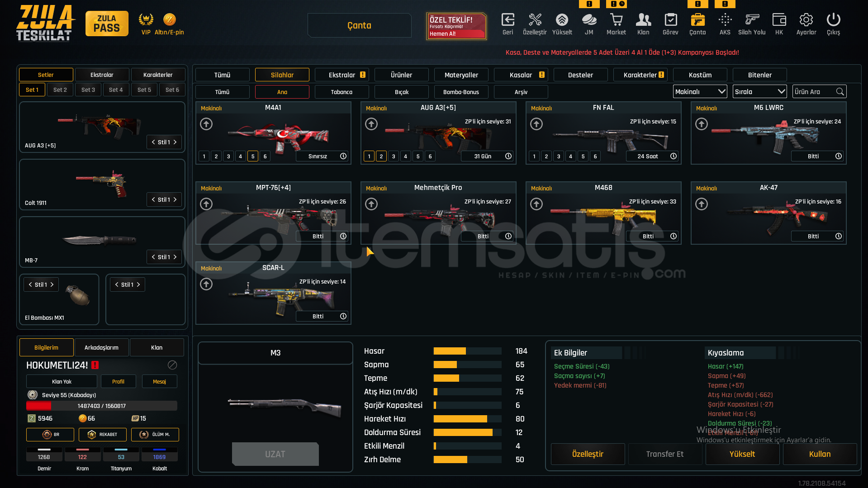Click upgrade arrow on M4A1 card

206,124
